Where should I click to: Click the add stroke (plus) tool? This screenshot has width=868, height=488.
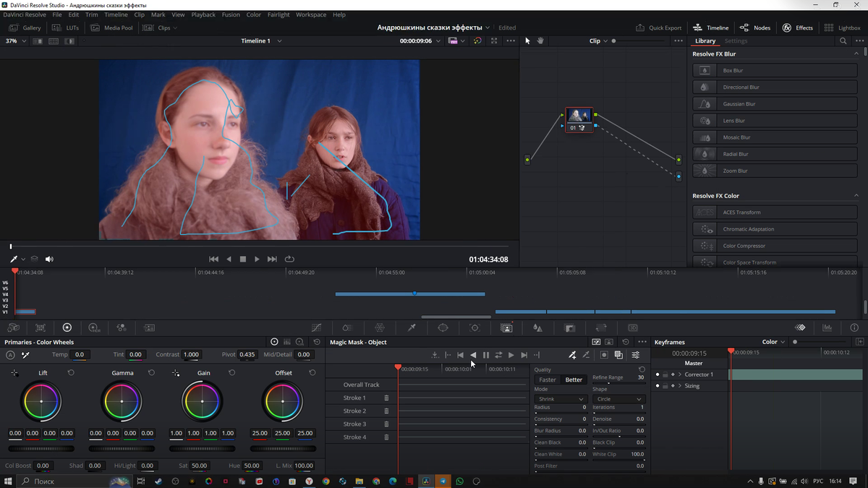(x=572, y=355)
